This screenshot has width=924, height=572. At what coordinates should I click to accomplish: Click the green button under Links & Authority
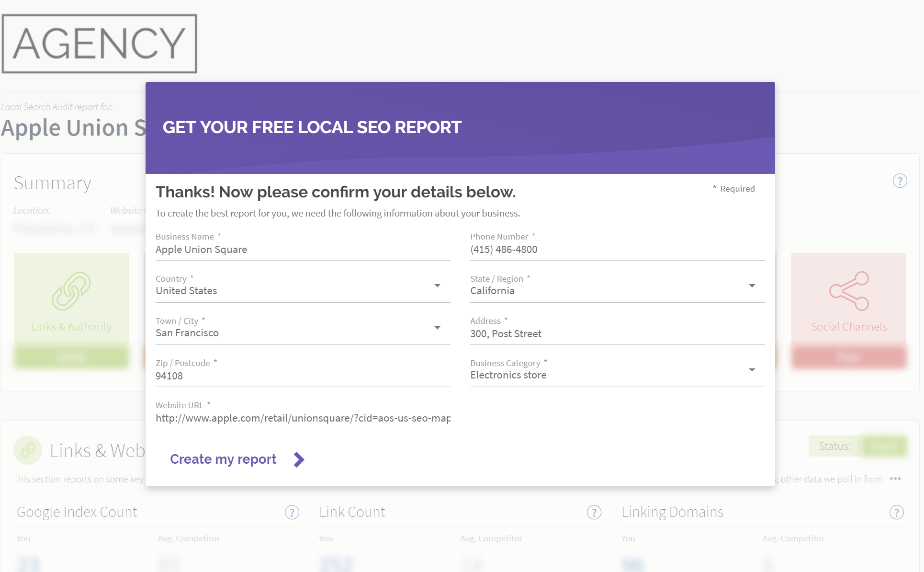pyautogui.click(x=71, y=357)
